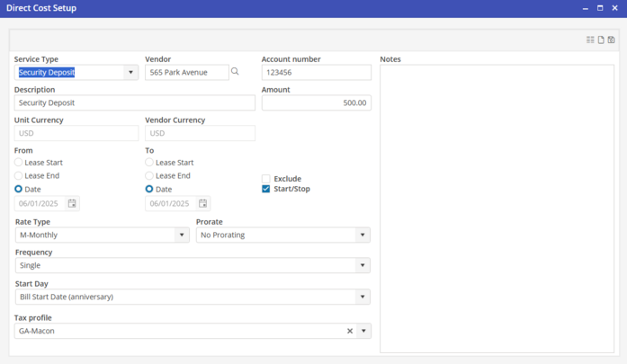Viewport: 627px width, 364px height.
Task: Click the new document icon
Action: pyautogui.click(x=601, y=40)
